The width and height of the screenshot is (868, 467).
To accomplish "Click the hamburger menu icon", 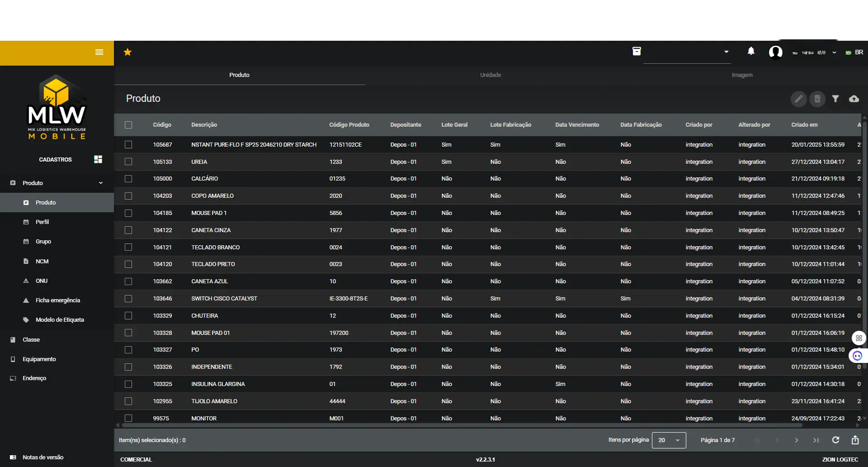I will (x=99, y=52).
